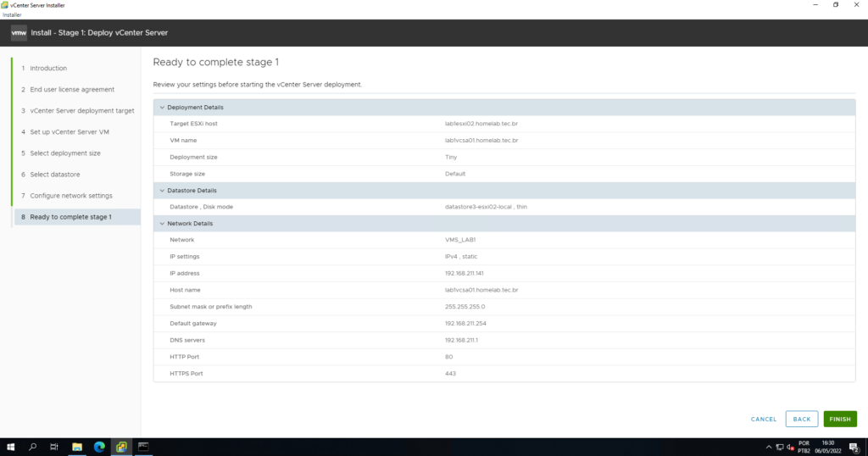Click the clock showing 16:30

(827, 443)
